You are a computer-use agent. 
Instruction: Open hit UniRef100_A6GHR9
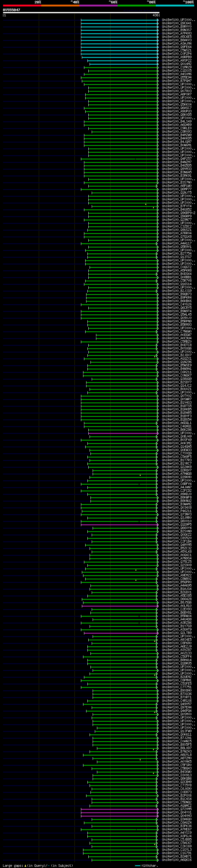(x=176, y=125)
